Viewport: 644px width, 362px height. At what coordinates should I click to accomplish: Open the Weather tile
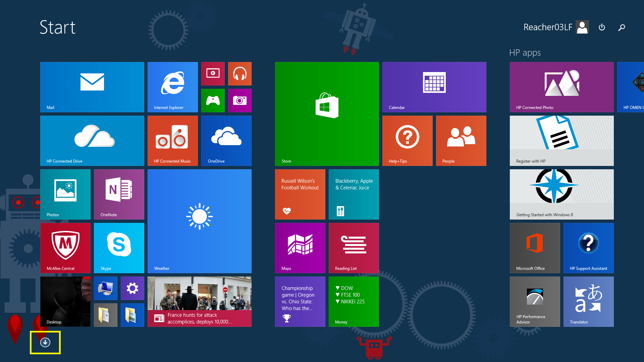200,221
